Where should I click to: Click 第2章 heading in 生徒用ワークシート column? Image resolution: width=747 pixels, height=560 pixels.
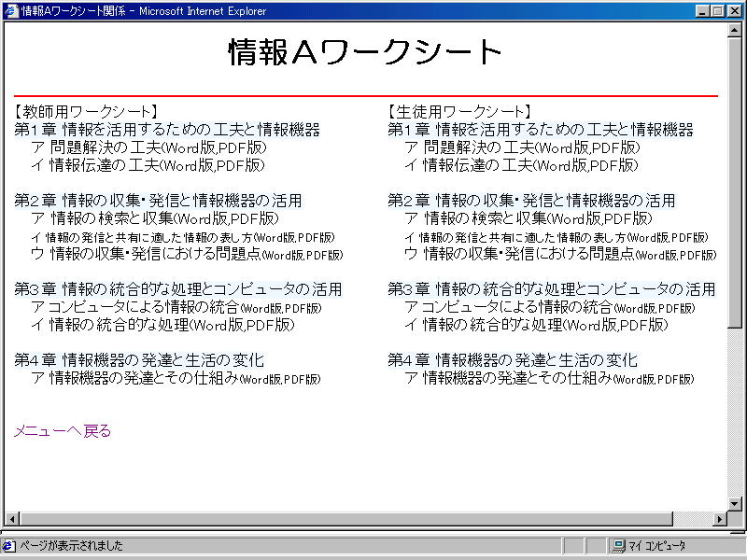[531, 201]
